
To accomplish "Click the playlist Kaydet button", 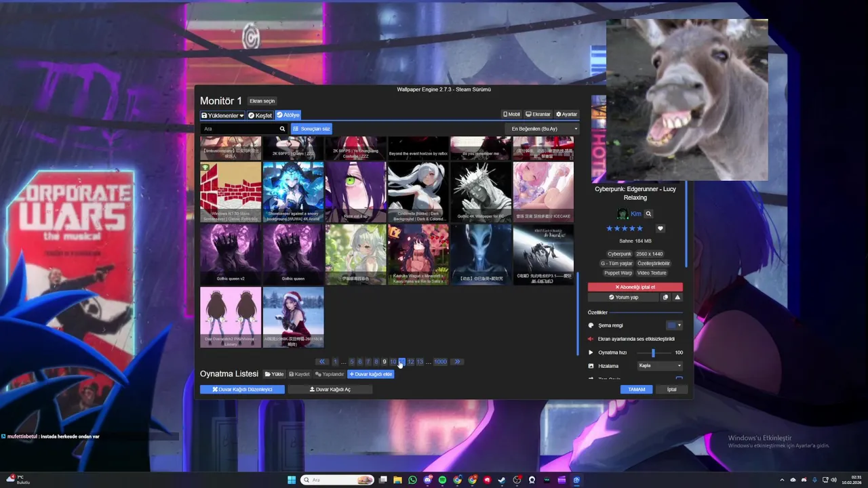I will [299, 374].
